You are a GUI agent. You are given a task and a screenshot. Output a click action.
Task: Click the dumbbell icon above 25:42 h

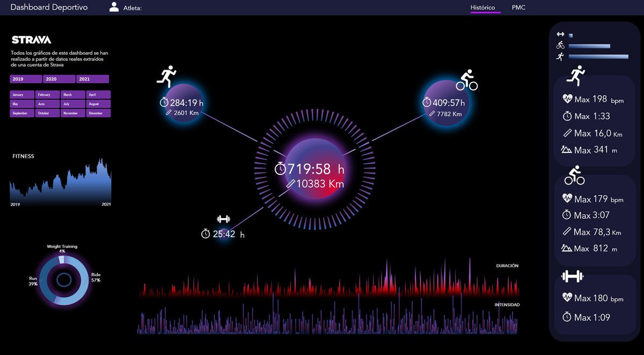click(x=223, y=219)
